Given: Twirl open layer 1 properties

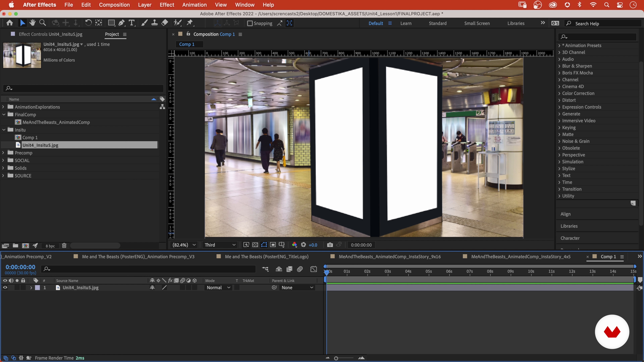Looking at the screenshot, I should click(x=31, y=288).
